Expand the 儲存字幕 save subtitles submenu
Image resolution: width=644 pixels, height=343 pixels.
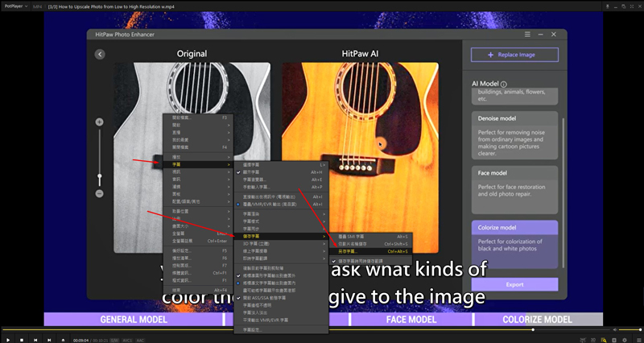(x=281, y=236)
